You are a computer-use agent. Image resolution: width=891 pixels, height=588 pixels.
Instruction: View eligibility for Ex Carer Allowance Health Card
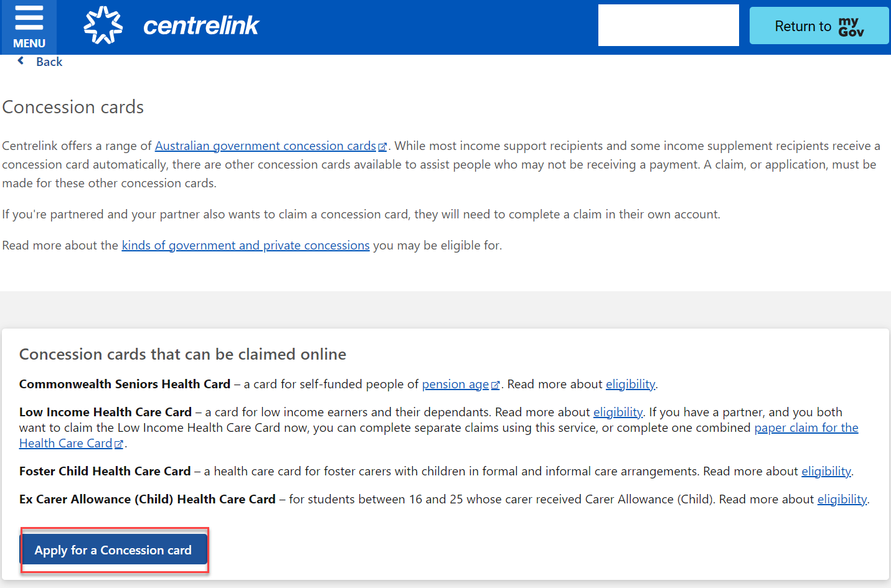coord(842,499)
